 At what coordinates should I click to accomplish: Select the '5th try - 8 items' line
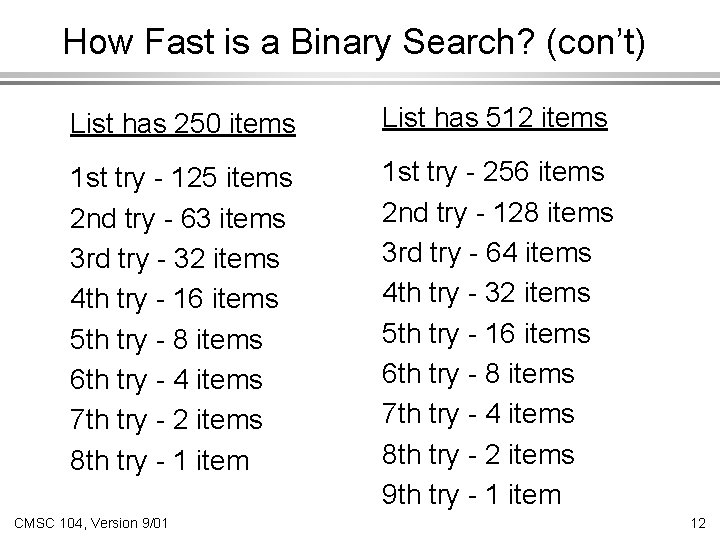click(x=165, y=339)
